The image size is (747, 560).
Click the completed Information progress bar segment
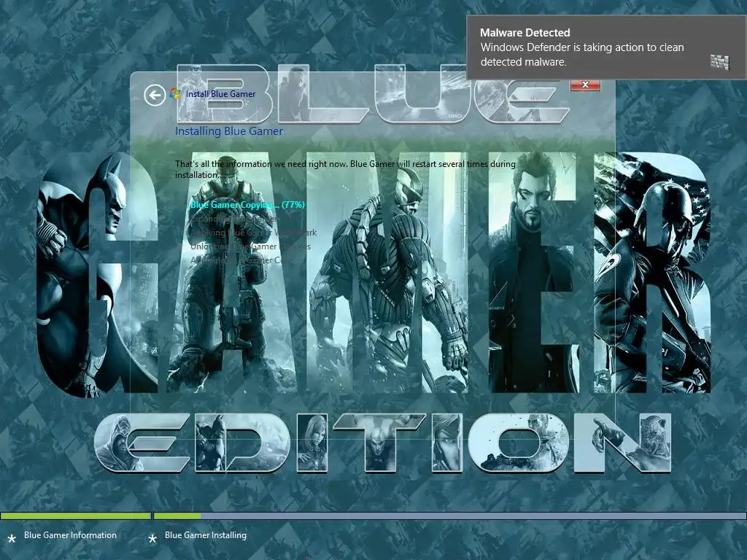[x=76, y=516]
